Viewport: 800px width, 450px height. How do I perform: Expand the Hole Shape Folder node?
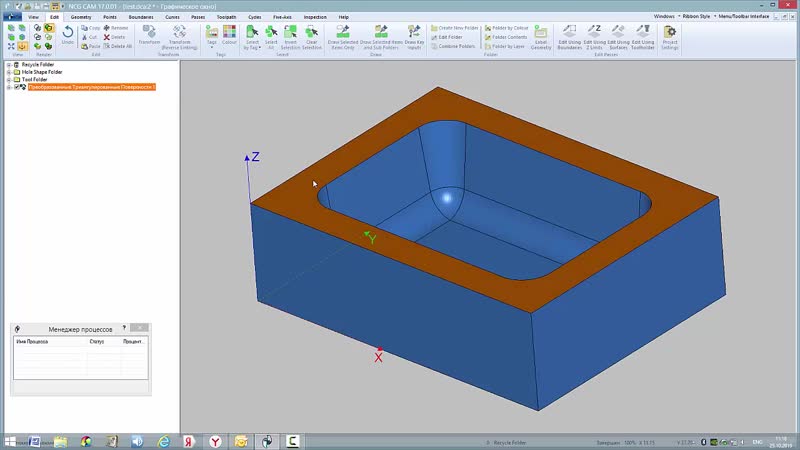pyautogui.click(x=8, y=72)
